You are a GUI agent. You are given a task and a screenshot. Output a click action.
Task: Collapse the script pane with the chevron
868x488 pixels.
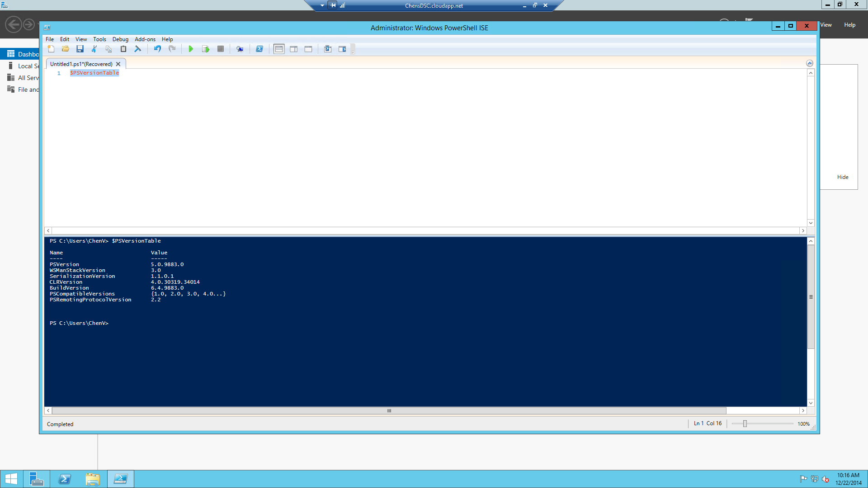[810, 63]
